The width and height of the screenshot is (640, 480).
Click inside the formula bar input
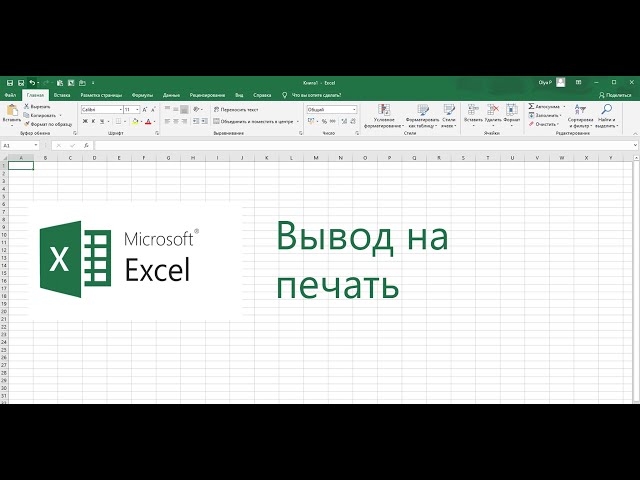pyautogui.click(x=363, y=145)
